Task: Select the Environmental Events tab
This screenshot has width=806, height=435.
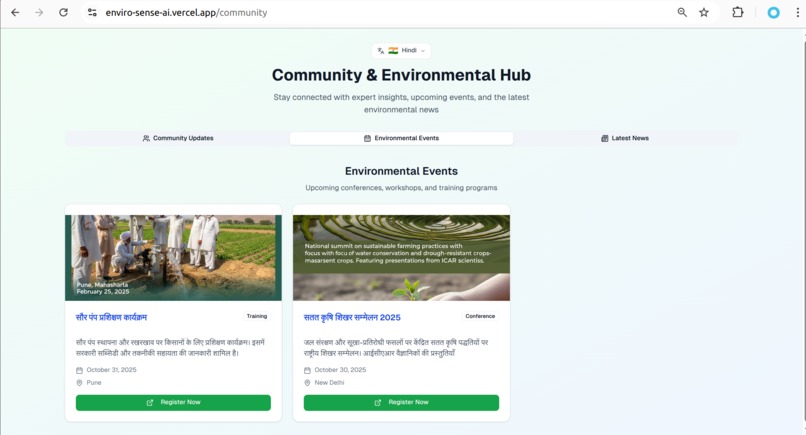Action: click(401, 138)
